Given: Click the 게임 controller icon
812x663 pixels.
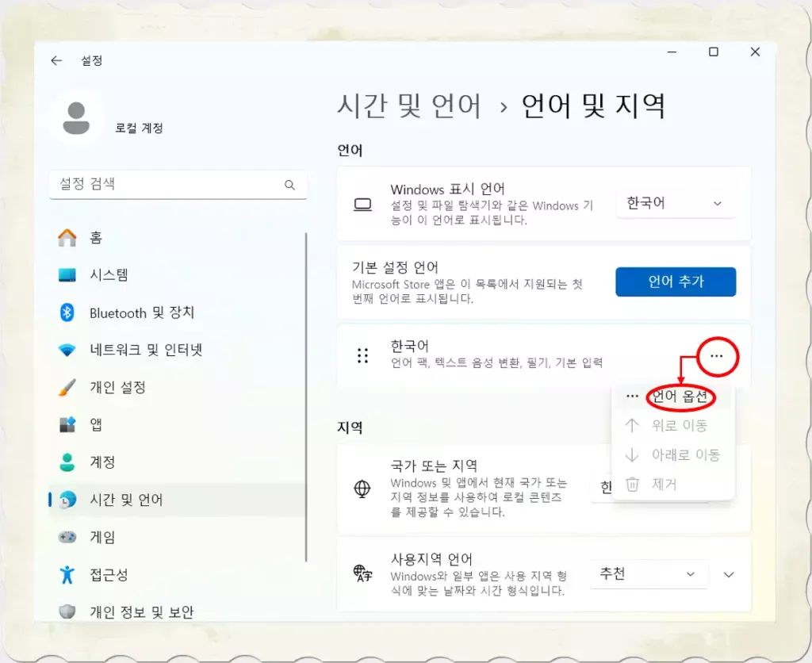Looking at the screenshot, I should (x=68, y=537).
